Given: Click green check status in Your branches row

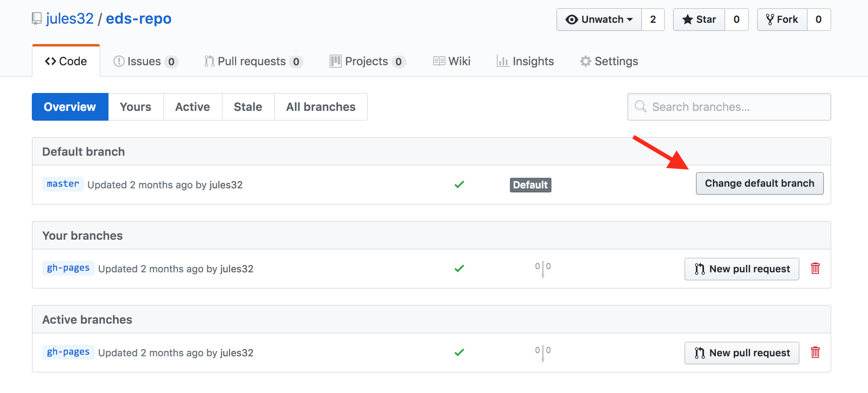Looking at the screenshot, I should click(x=459, y=269).
